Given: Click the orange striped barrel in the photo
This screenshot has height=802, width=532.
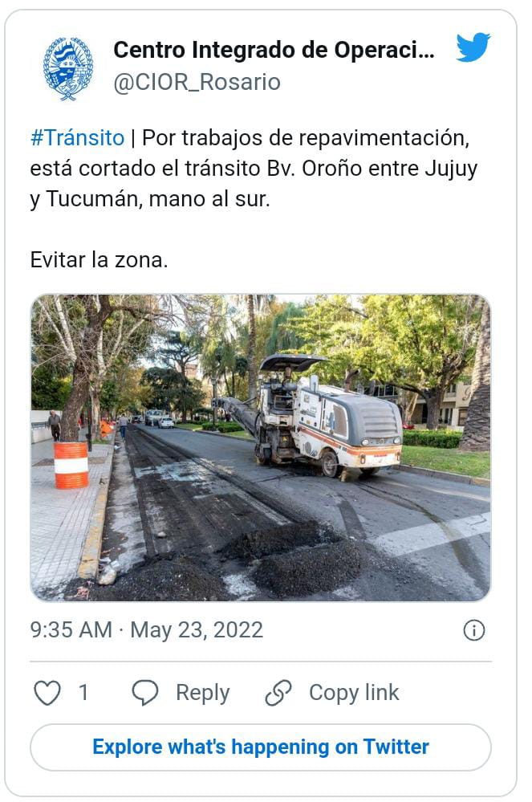Looking at the screenshot, I should (71, 465).
